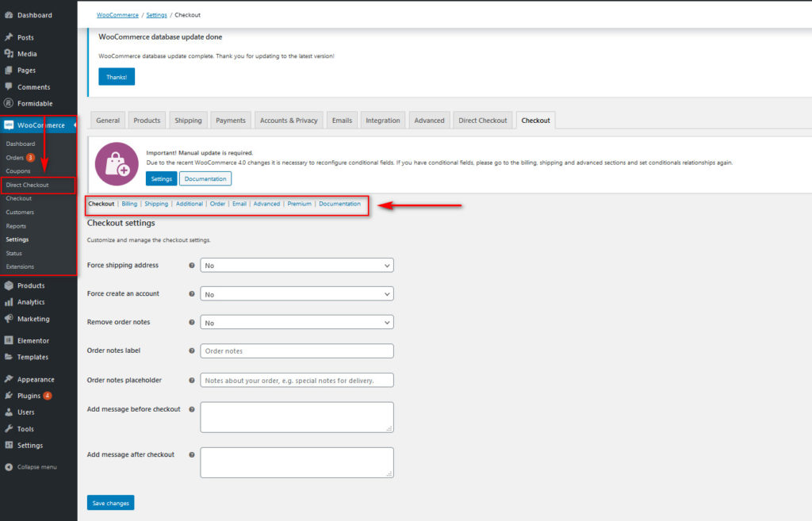Click help icon beside Force create an account
Image resolution: width=812 pixels, height=521 pixels.
192,293
